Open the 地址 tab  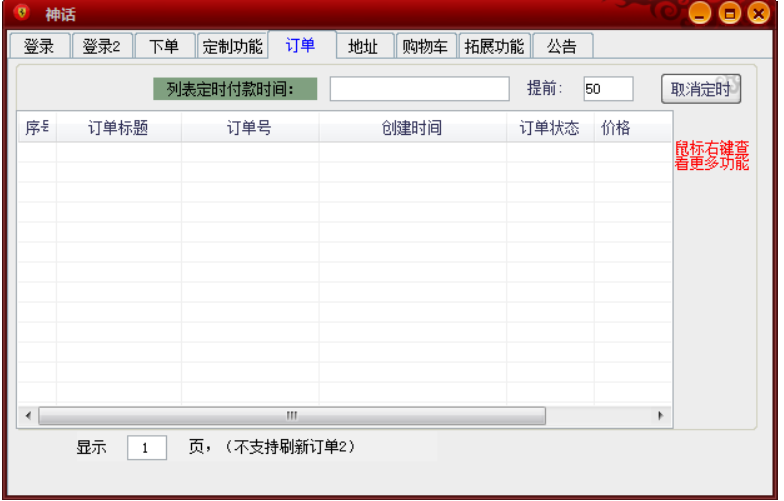pos(363,46)
